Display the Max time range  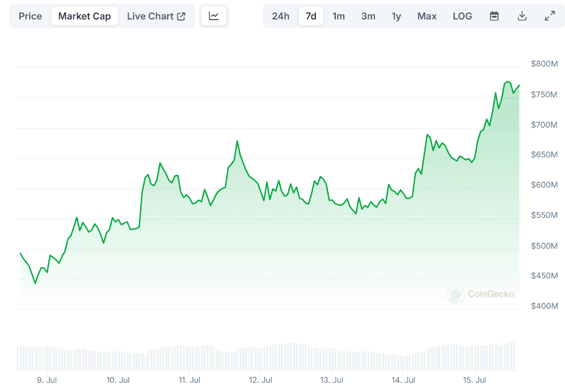pos(427,16)
